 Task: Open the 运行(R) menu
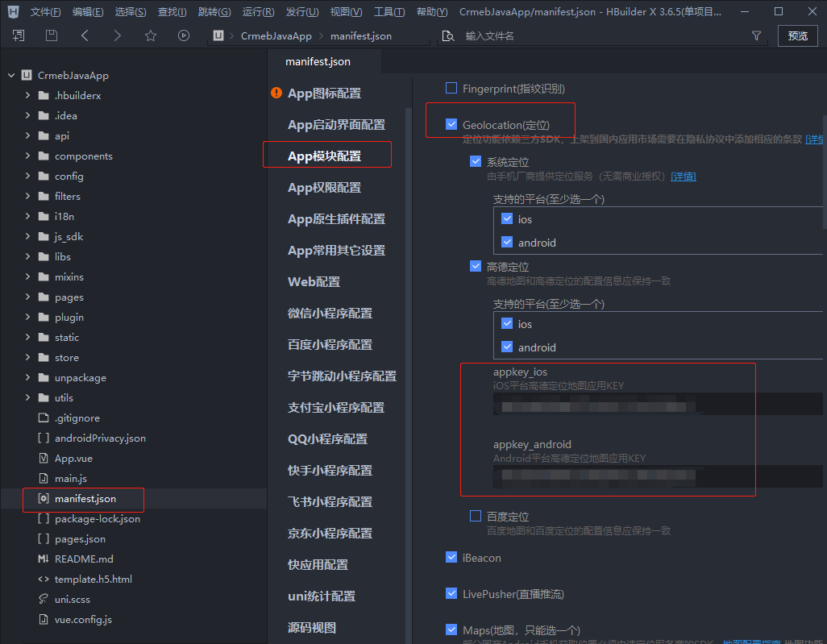point(258,11)
